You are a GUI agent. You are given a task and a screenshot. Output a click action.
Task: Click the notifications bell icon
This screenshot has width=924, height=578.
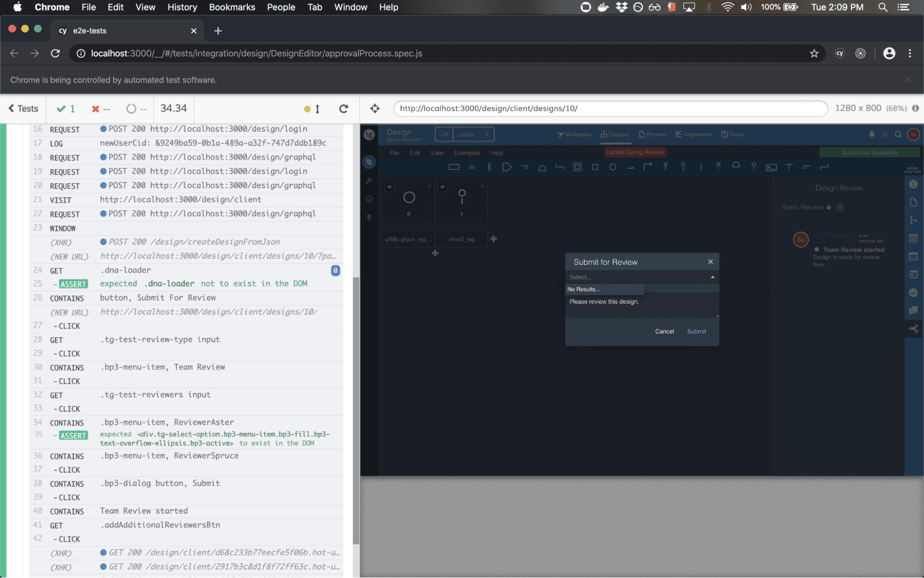point(871,135)
